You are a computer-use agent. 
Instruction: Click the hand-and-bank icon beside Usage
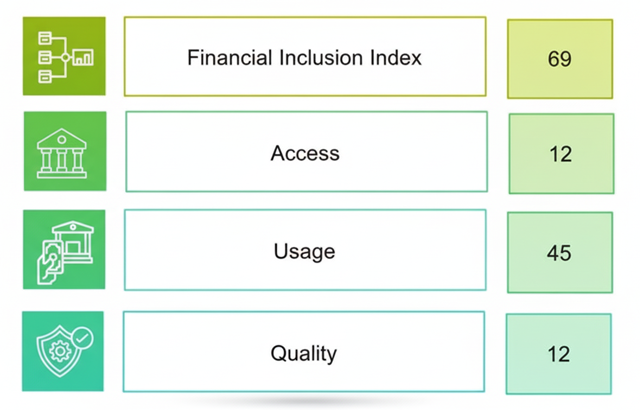click(x=64, y=250)
